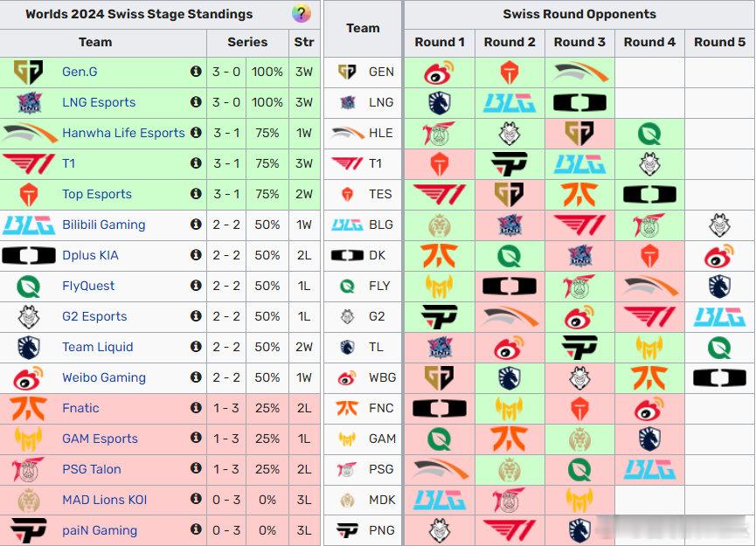Viewport: 756px width, 546px height.
Task: Click the Gen.G logo in standings
Action: point(29,72)
